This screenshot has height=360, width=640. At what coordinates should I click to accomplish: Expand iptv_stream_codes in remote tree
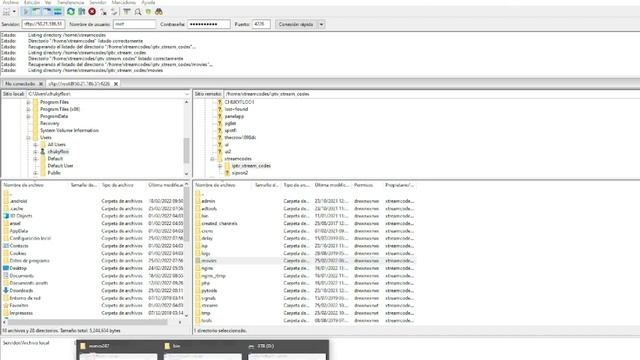[220, 166]
